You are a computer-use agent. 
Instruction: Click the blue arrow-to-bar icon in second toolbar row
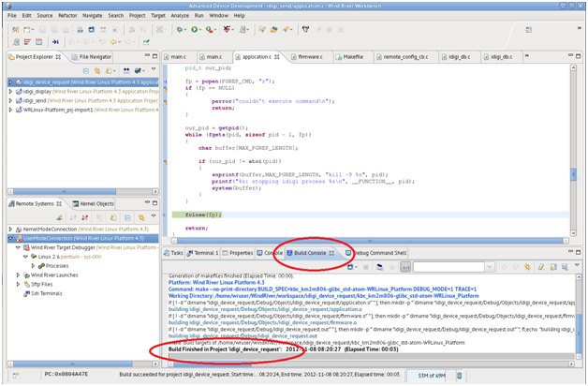(x=55, y=42)
